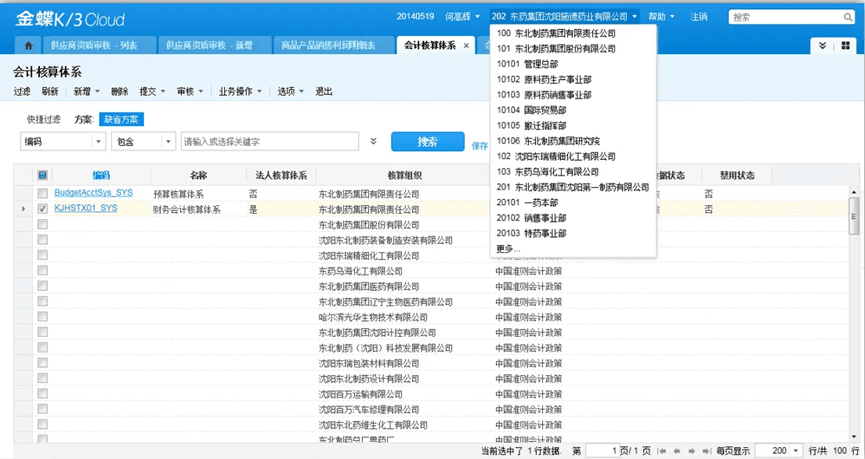
Task: Open the 包含 condition combo box
Action: (x=143, y=141)
